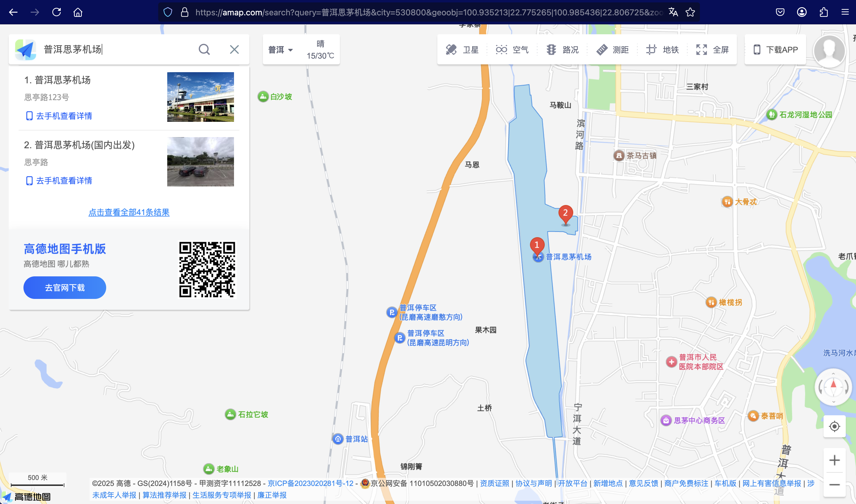Click 茶马古镇 landmark marker
Viewport: 856px width, 504px height.
point(619,155)
